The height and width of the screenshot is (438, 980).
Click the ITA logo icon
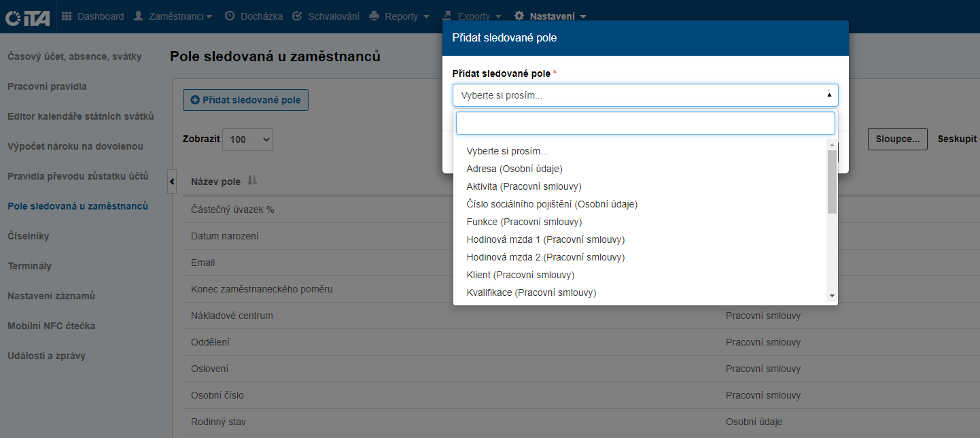27,17
